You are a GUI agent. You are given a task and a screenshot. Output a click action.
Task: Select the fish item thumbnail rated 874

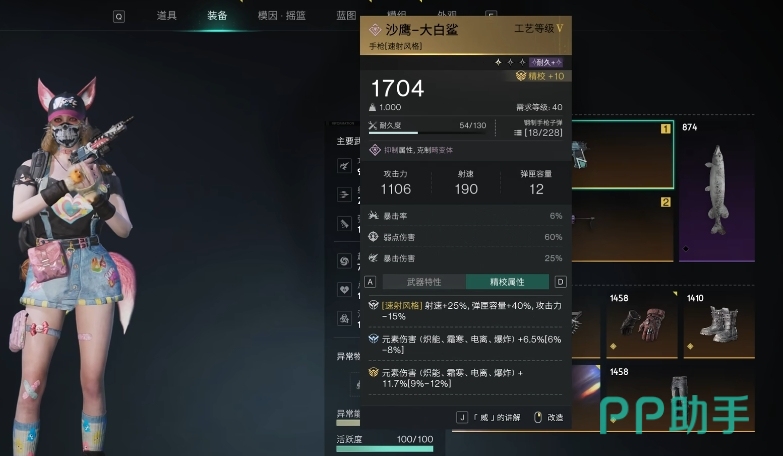pos(717,191)
